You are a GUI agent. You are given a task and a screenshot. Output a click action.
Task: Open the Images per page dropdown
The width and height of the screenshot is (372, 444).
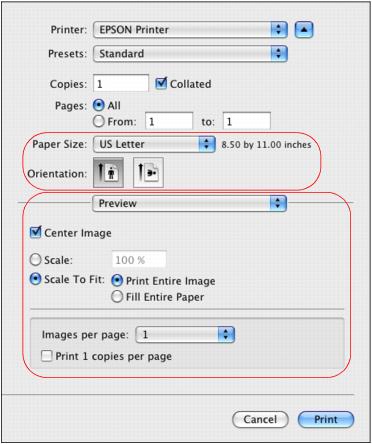[185, 335]
